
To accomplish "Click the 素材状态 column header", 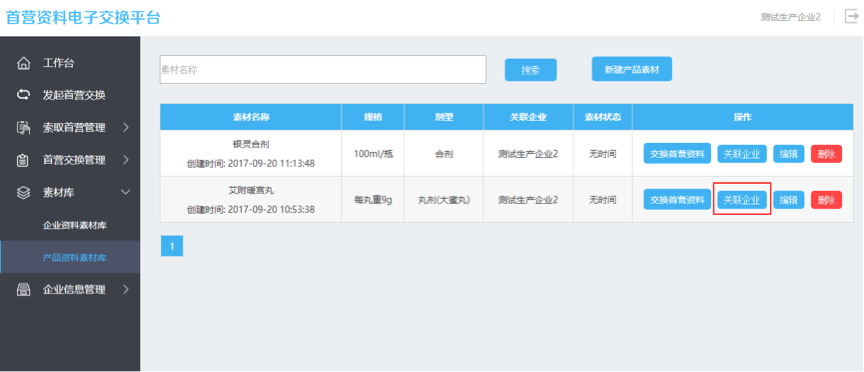I will tap(603, 117).
